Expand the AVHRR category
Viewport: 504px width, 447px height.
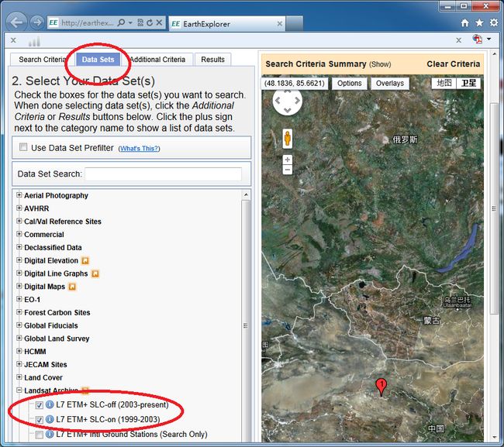tap(19, 208)
